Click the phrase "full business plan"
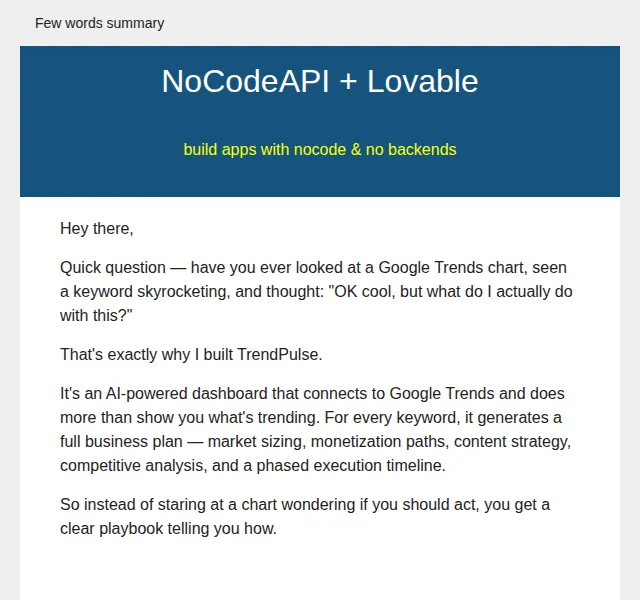Image resolution: width=640 pixels, height=600 pixels. pyautogui.click(x=121, y=442)
